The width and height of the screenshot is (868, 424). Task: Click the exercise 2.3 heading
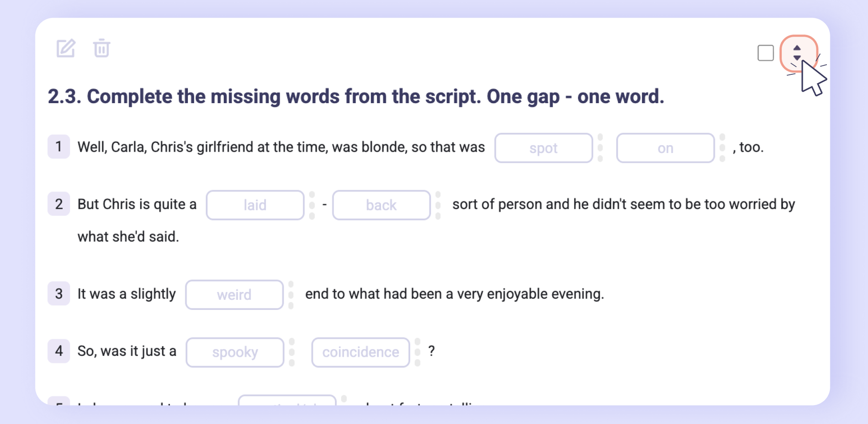356,96
